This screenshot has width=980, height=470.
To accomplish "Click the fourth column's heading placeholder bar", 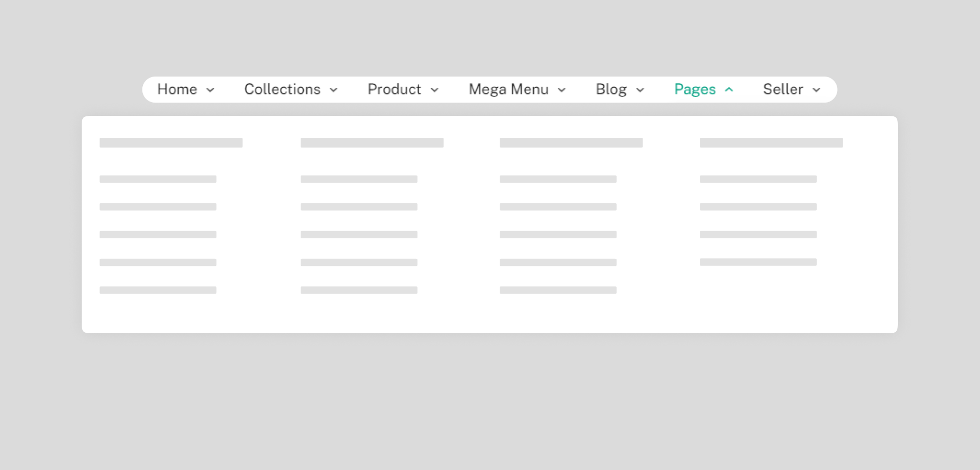I will (771, 143).
